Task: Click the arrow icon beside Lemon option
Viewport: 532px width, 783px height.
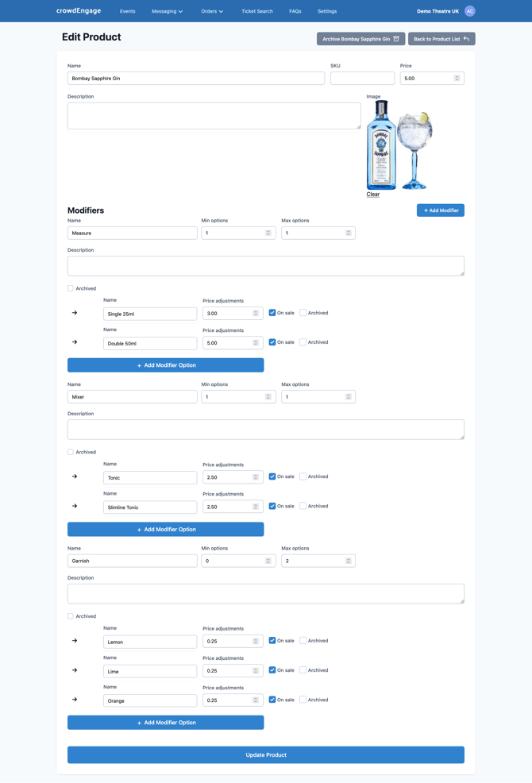Action: [75, 640]
